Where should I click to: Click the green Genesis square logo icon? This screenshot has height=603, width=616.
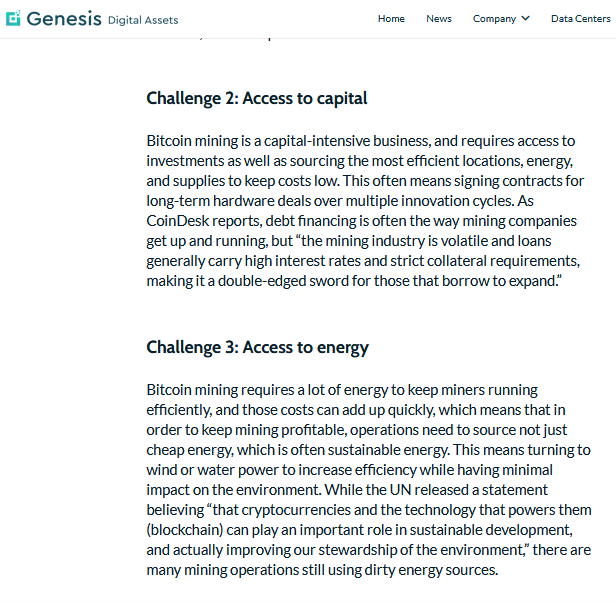point(13,18)
